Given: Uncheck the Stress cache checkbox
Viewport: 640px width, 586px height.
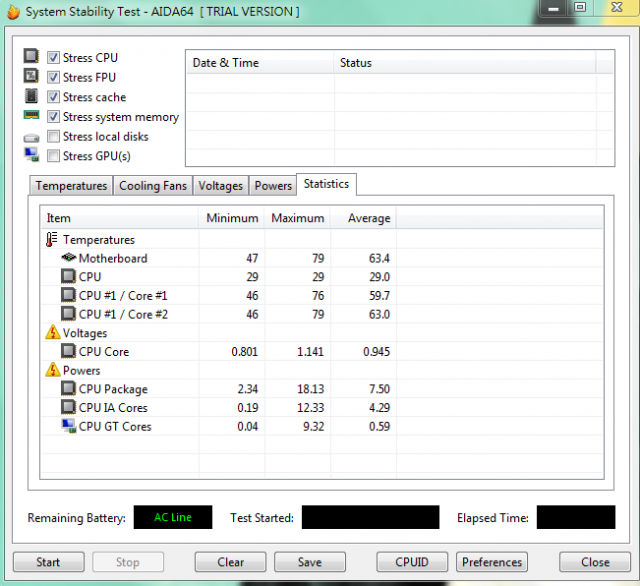Looking at the screenshot, I should (x=53, y=97).
